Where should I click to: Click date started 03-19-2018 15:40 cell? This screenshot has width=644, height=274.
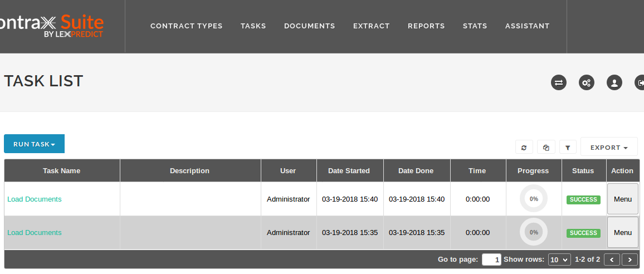click(350, 199)
